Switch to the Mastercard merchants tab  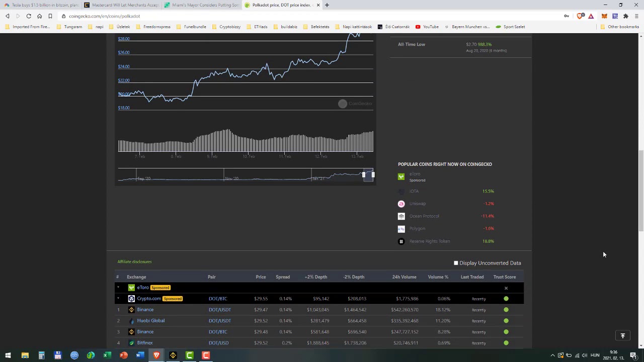point(121,5)
